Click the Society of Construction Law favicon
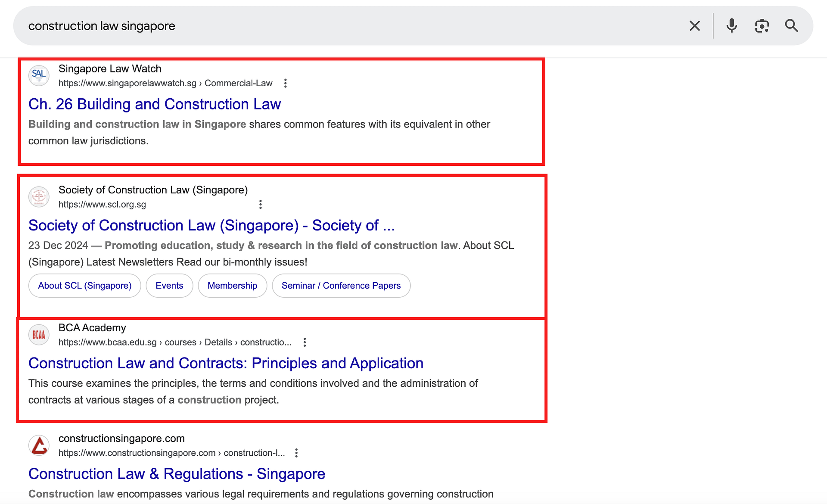 [x=39, y=196]
